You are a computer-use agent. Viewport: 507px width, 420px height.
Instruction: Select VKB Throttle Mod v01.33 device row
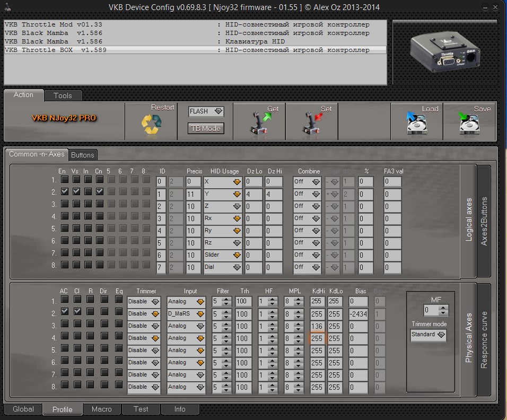click(x=195, y=24)
